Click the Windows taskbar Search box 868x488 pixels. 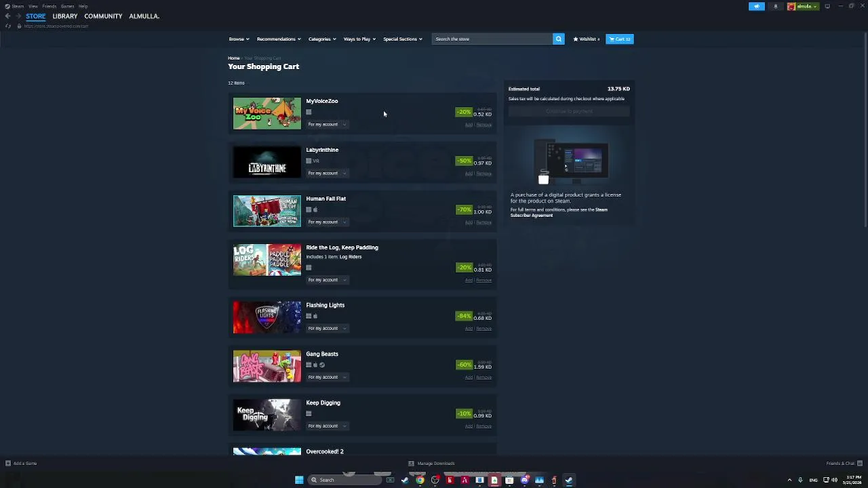[346, 480]
